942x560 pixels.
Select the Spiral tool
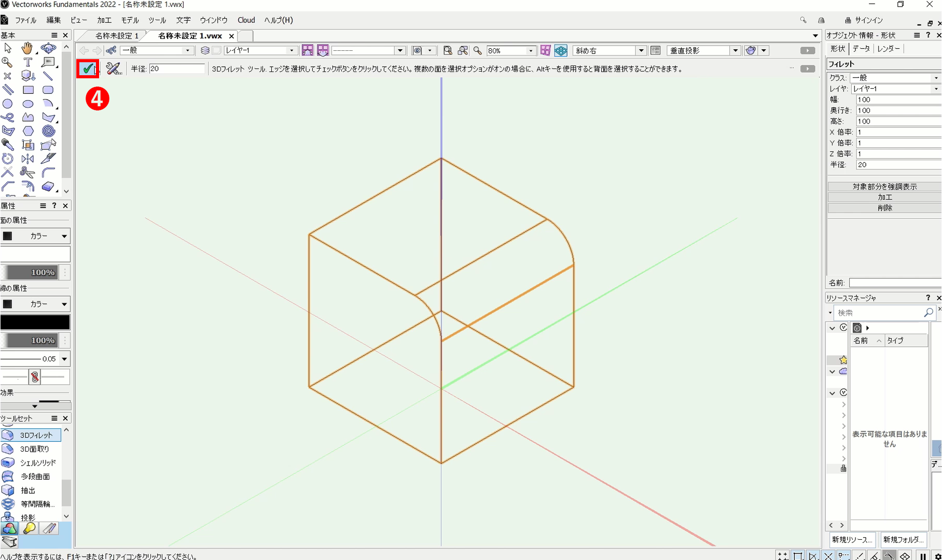pos(48,131)
